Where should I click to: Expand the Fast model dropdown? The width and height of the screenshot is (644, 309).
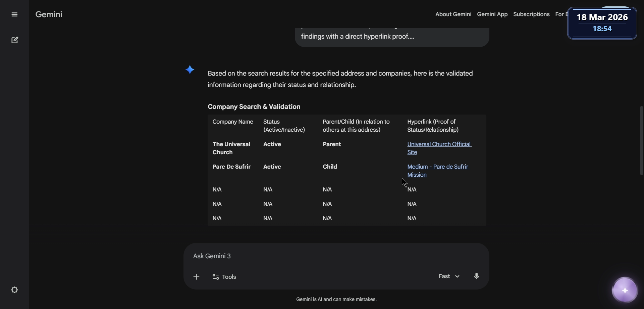coord(449,276)
